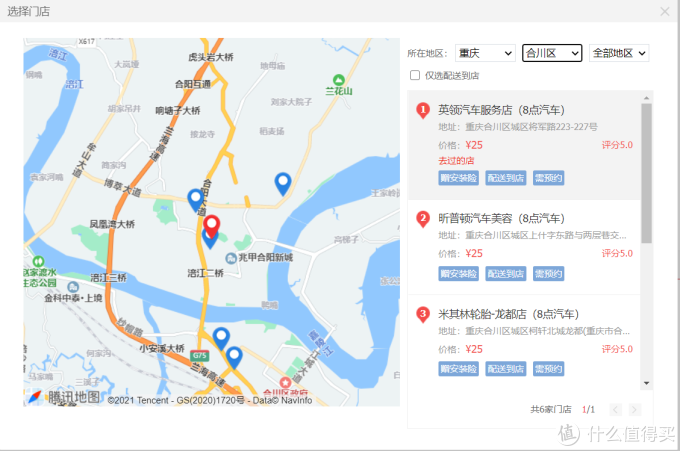Viewport: 680px width, 451px height.
Task: Click 赠安装险 tag of 英领汽车服务店
Action: click(x=458, y=178)
